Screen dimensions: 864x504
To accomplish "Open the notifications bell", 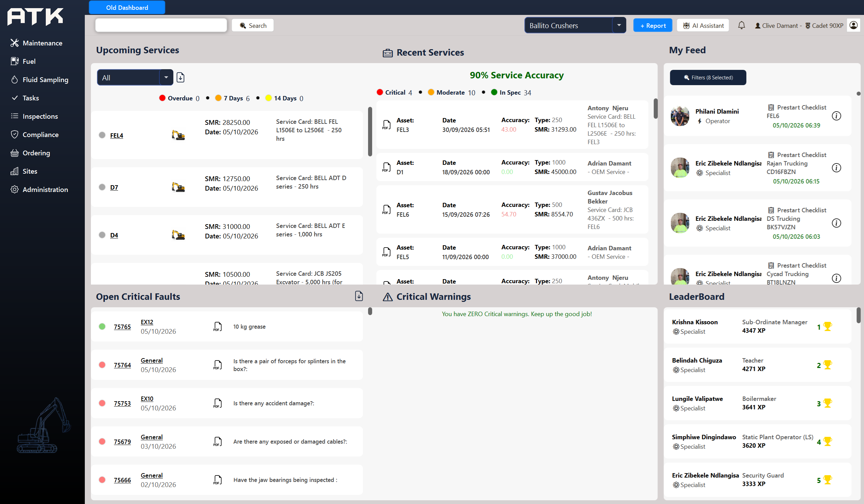I will pos(741,25).
